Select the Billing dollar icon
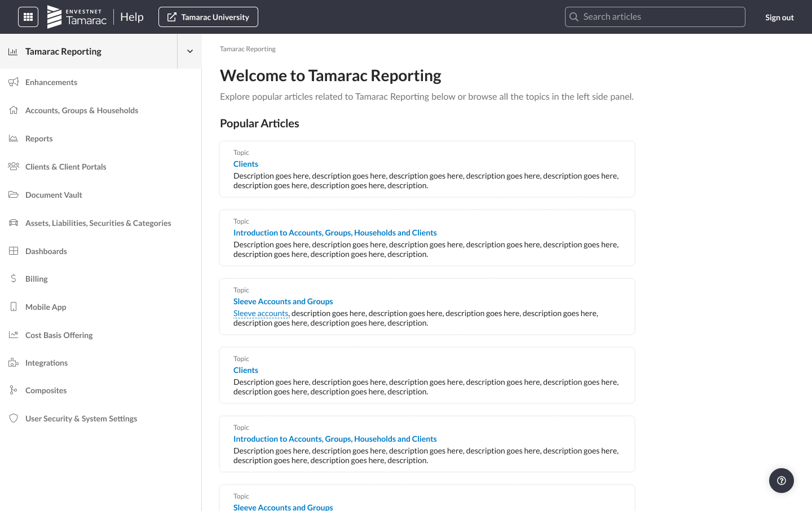 pos(13,278)
